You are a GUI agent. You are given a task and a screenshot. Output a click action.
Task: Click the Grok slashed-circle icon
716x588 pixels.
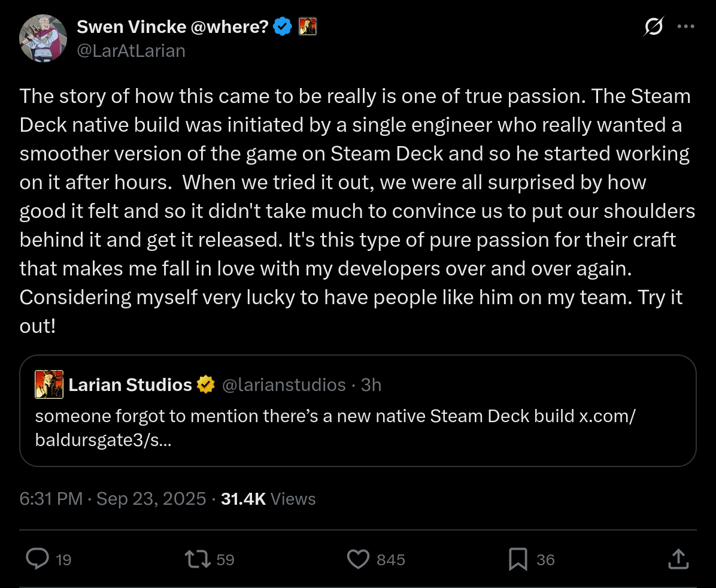(654, 26)
